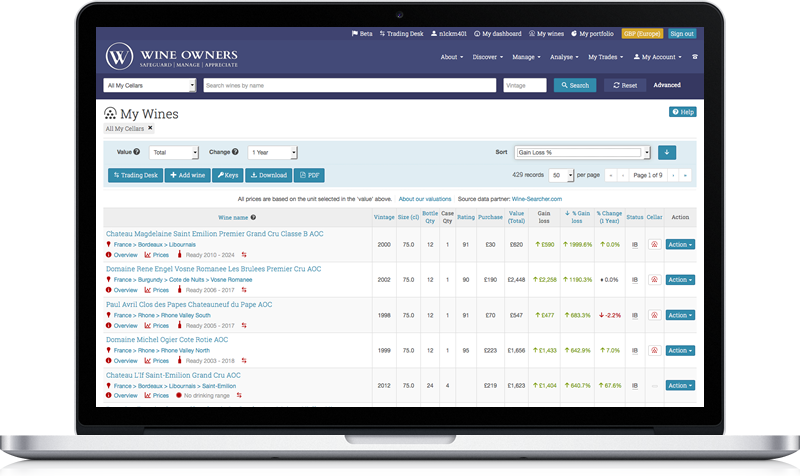Click cellar icon for Chateau Magdelaine row
The width and height of the screenshot is (800, 476).
click(x=655, y=244)
